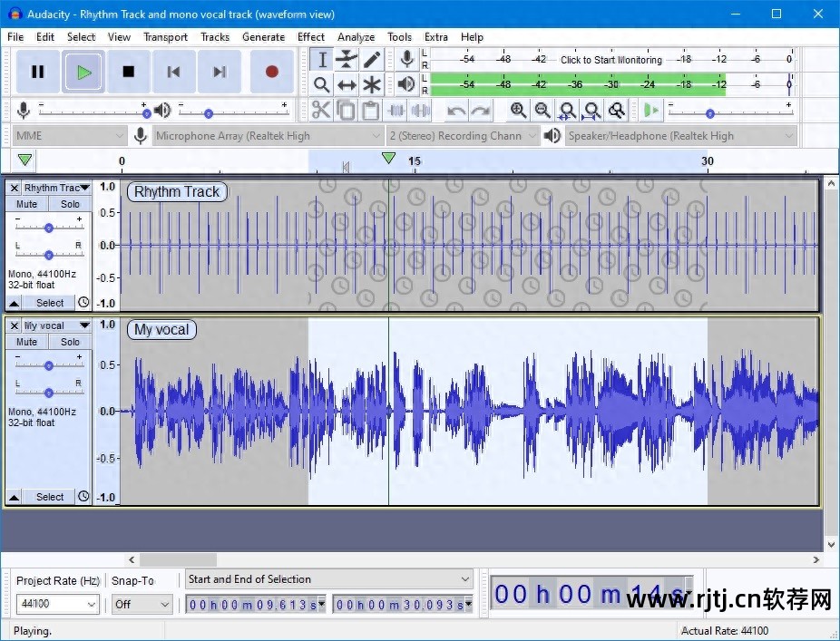
Task: Click the Cut scissors icon
Action: [x=321, y=111]
